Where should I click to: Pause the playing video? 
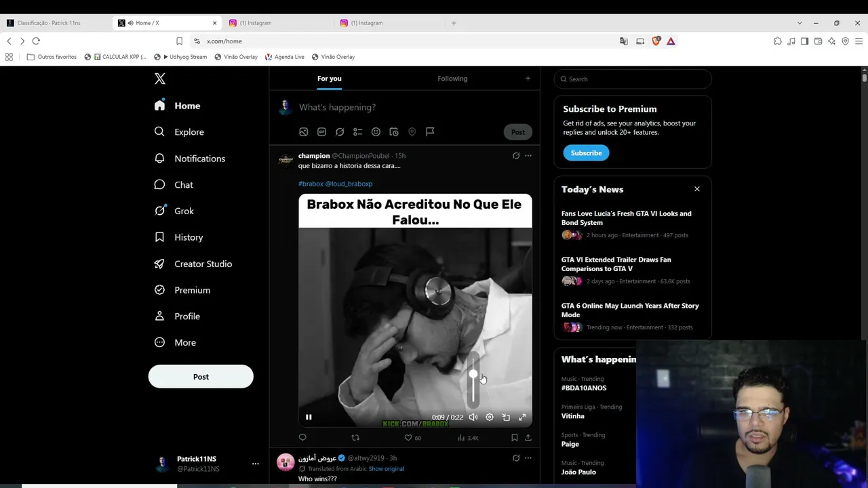pyautogui.click(x=309, y=418)
